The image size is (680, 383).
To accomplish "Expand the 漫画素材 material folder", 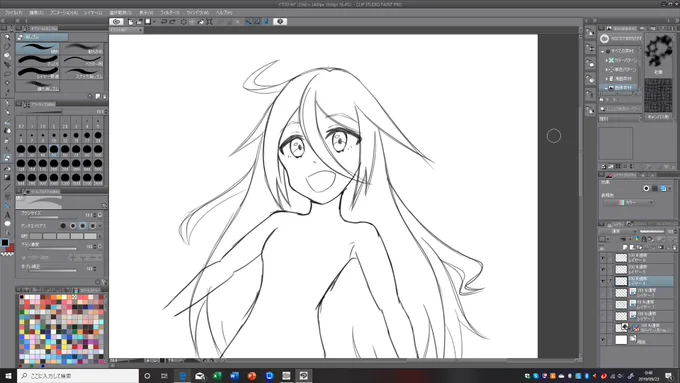I will (606, 79).
